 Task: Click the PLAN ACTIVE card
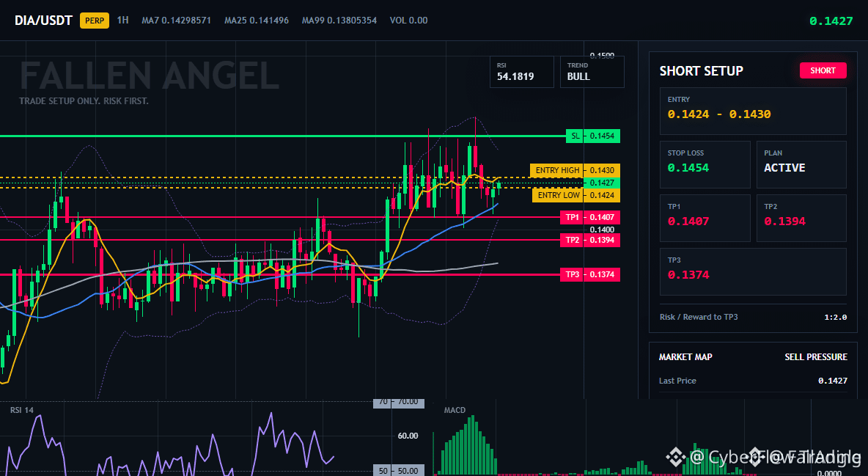pyautogui.click(x=801, y=164)
